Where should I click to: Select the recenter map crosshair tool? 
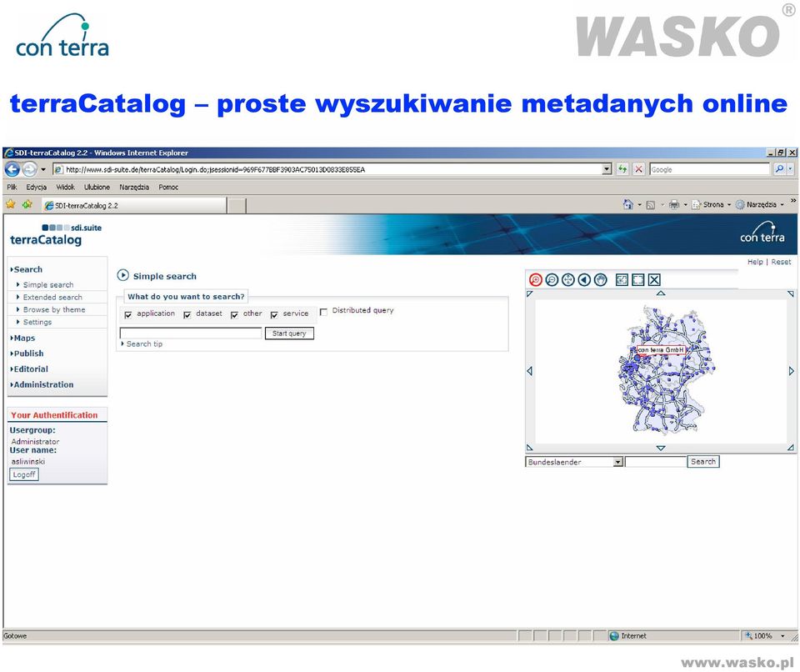coord(567,280)
